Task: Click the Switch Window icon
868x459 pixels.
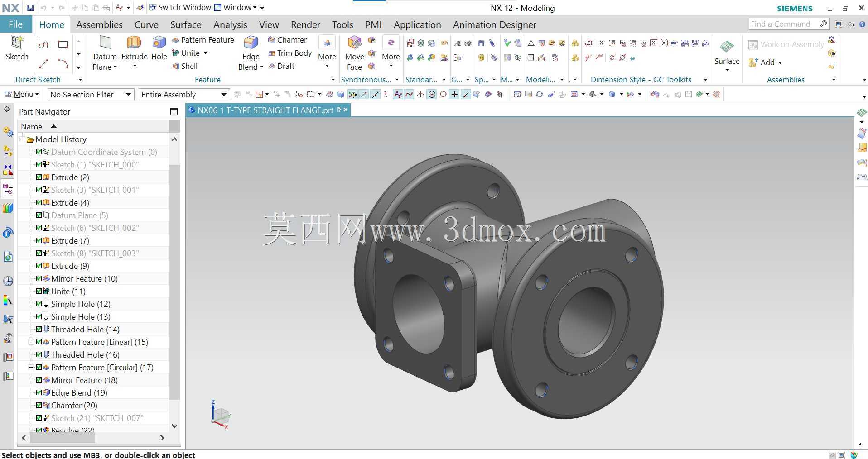Action: 153,7
